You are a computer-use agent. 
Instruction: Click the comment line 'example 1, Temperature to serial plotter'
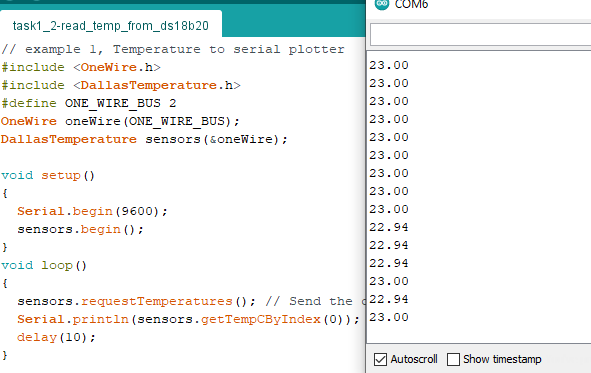point(173,49)
